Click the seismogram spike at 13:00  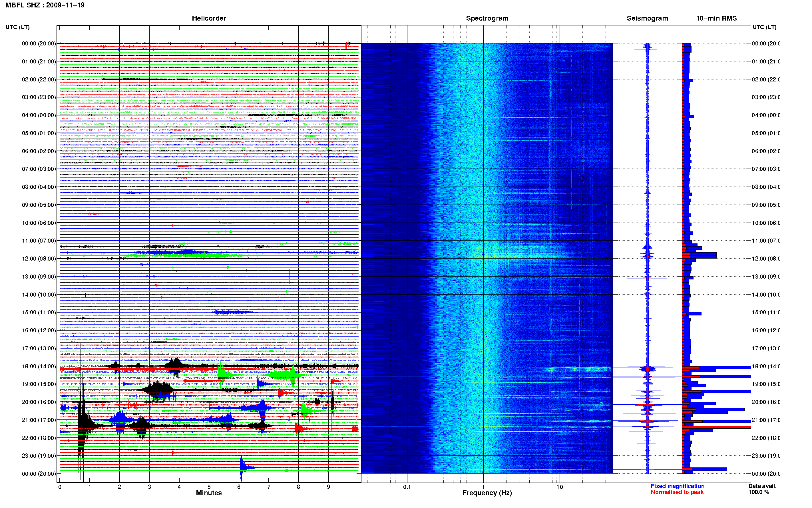647,278
